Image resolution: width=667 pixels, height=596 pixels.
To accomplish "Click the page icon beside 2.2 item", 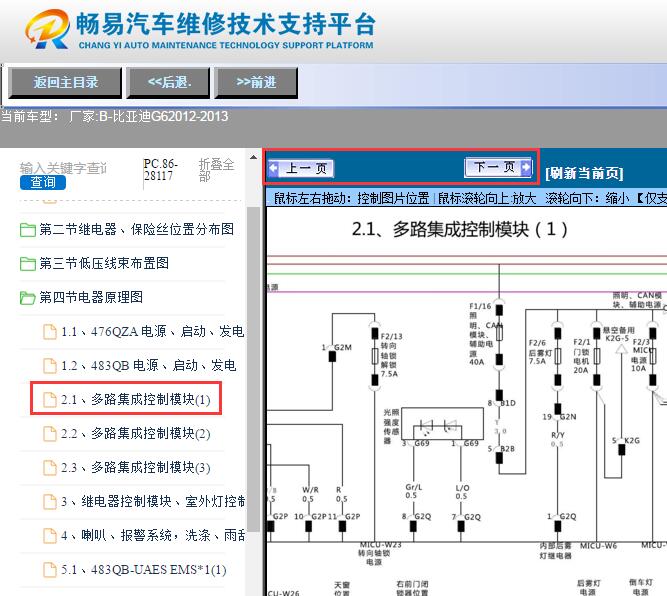I will click(50, 434).
